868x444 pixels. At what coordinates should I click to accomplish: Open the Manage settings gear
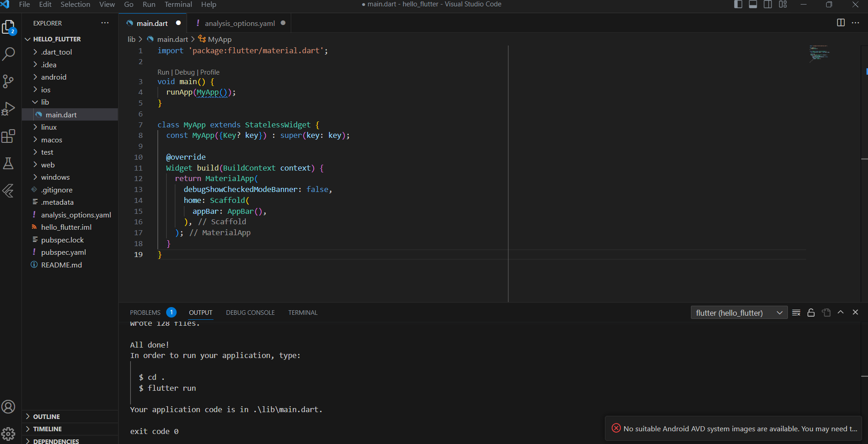point(9,434)
